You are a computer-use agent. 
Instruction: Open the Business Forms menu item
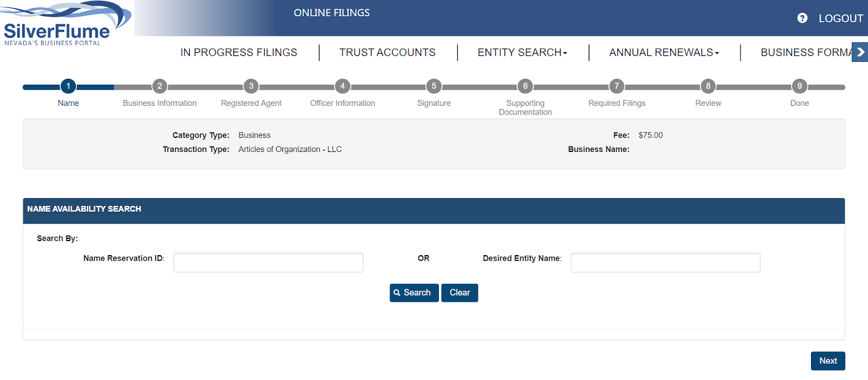click(805, 53)
